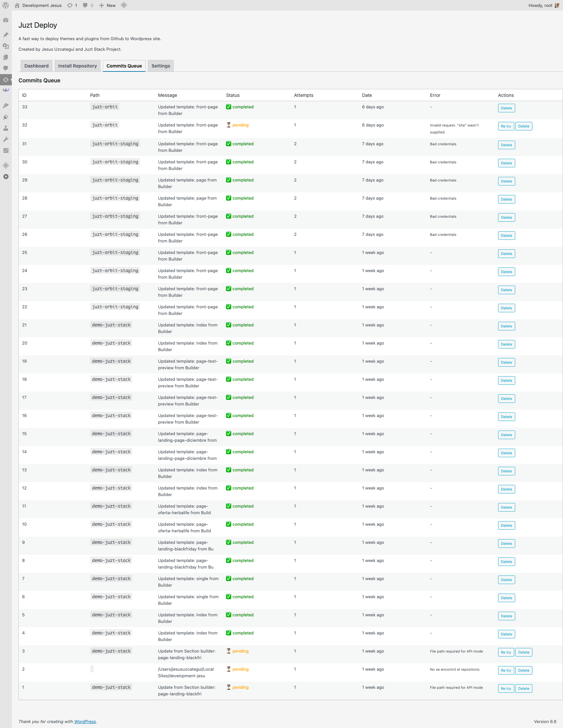
Task: Open Juzt Deploy sync icon in sidebar
Action: (x=6, y=80)
